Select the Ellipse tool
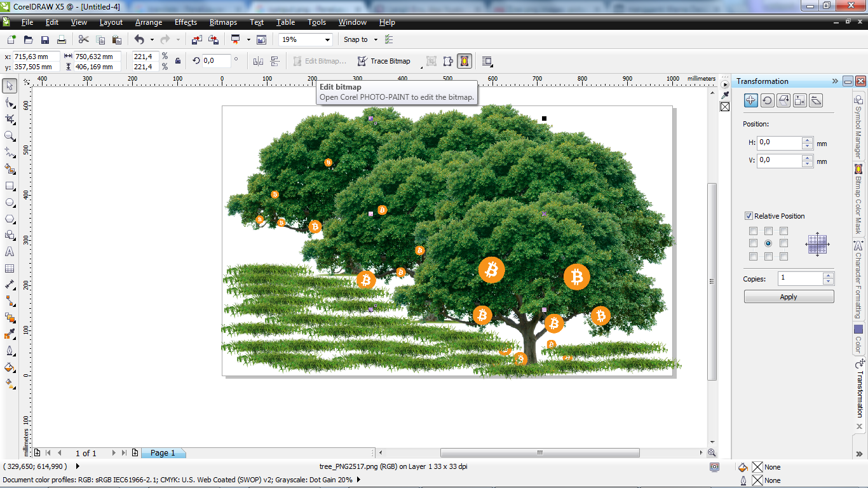The image size is (868, 488). click(x=10, y=203)
